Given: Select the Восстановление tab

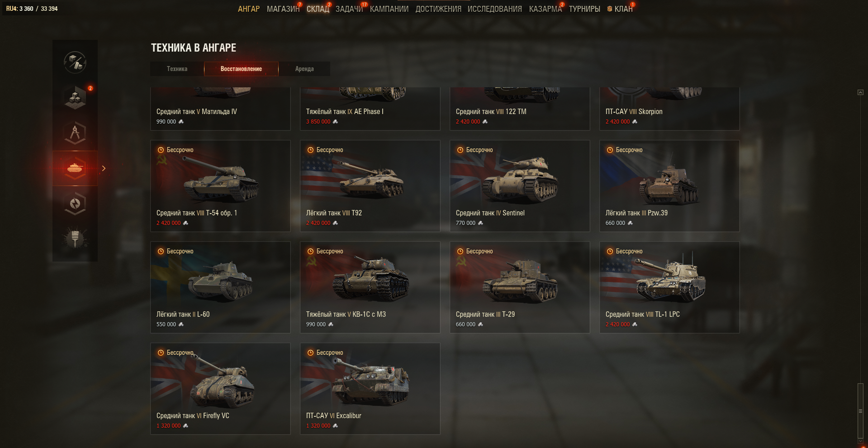Looking at the screenshot, I should 241,69.
